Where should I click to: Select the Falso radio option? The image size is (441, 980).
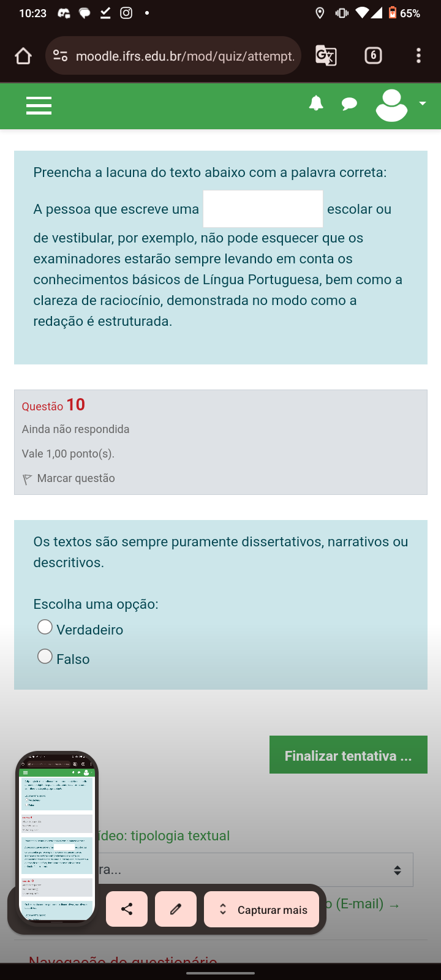(45, 657)
